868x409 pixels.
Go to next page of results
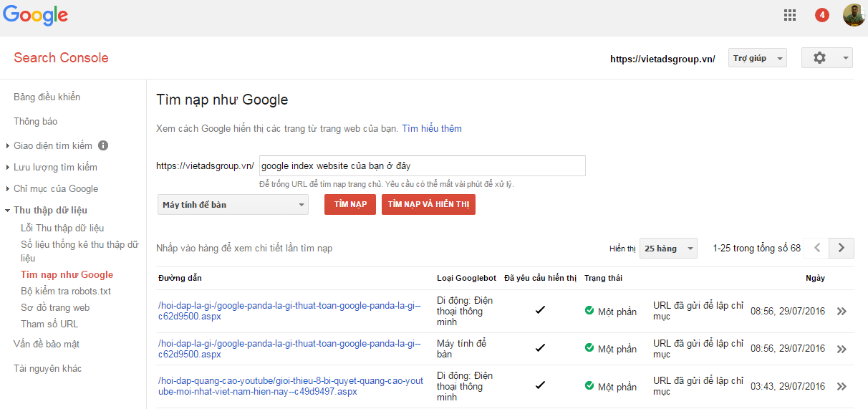pyautogui.click(x=842, y=248)
